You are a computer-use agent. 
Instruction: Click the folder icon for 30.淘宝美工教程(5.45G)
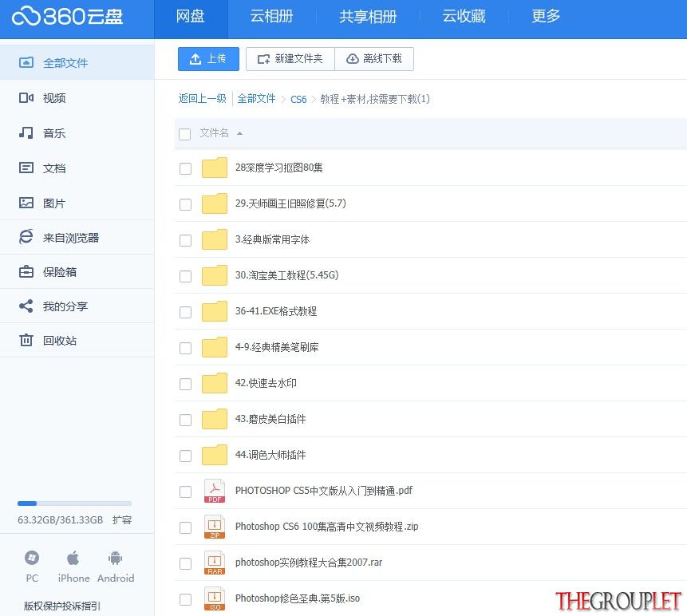click(215, 275)
